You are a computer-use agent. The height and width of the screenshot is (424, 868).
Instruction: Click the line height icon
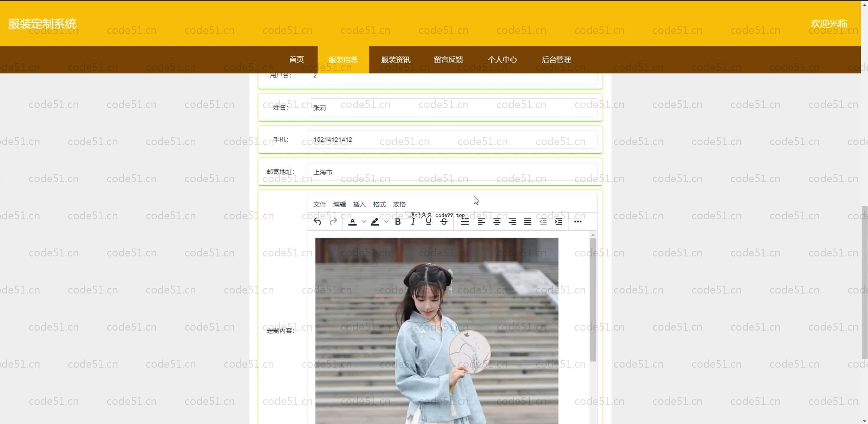coord(465,222)
